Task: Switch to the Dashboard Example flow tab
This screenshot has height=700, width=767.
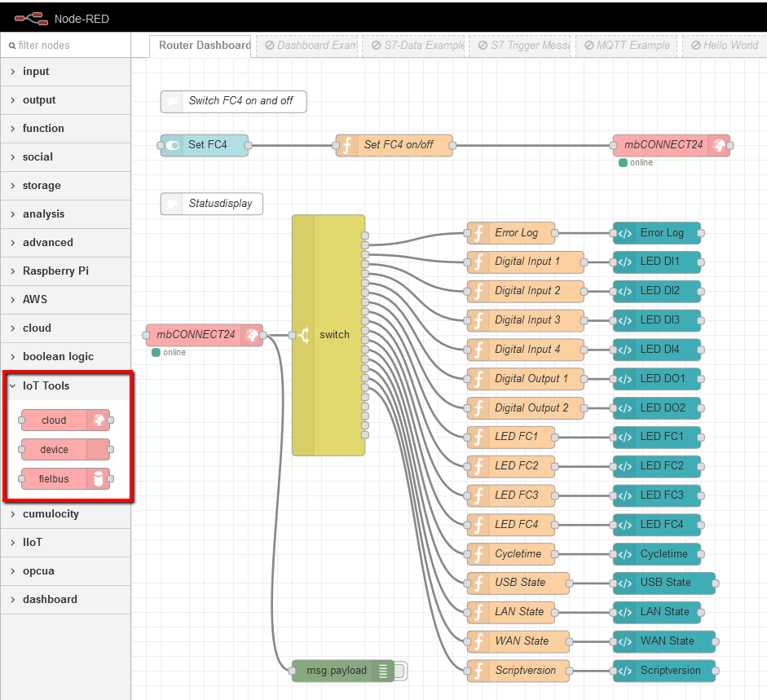Action: click(307, 46)
